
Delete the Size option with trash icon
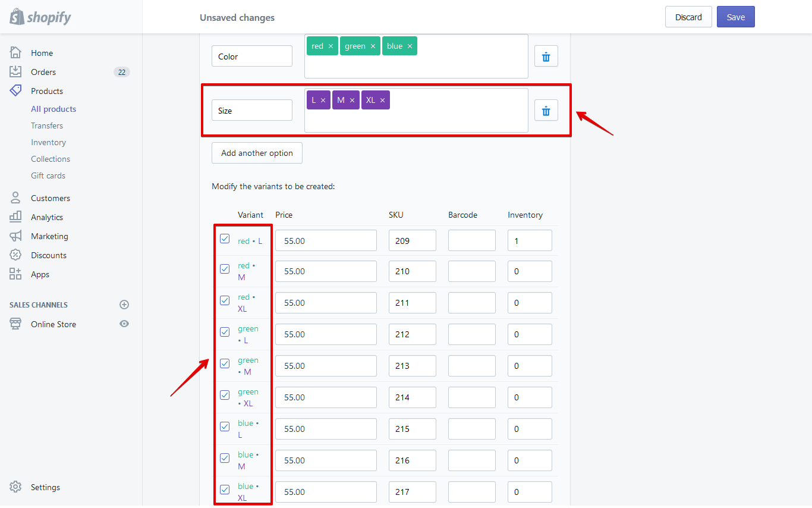(x=546, y=110)
